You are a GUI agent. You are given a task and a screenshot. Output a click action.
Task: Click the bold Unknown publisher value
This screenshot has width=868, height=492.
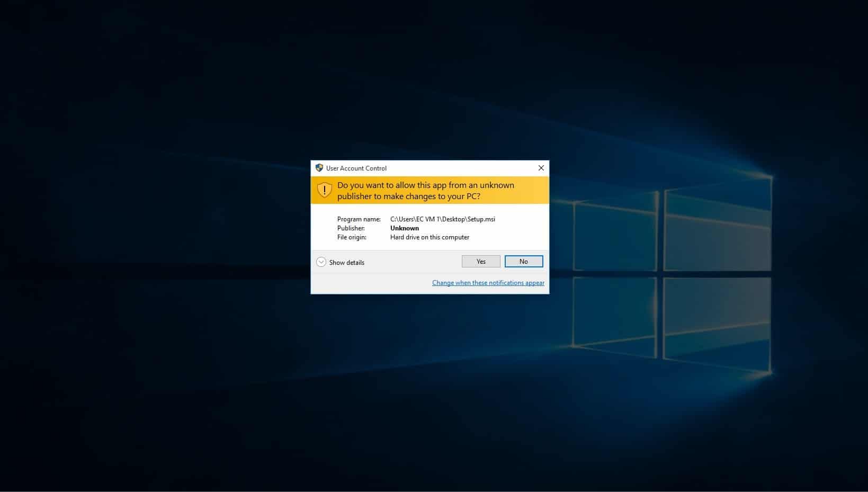click(404, 228)
